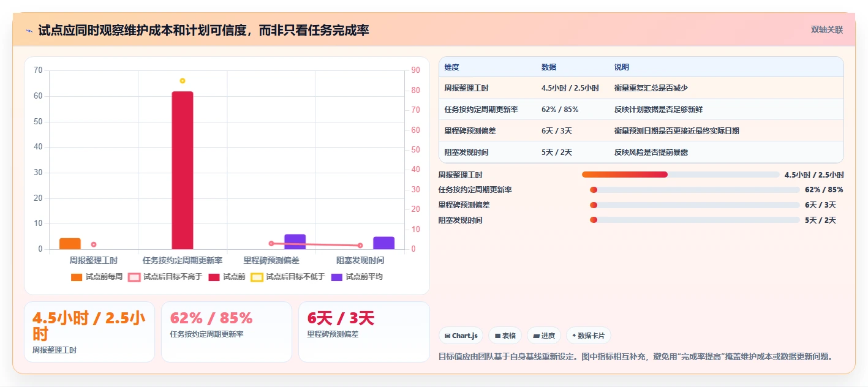This screenshot has height=387, width=868.
Task: Click the 双轴关联 tag in the header
Action: pyautogui.click(x=827, y=30)
